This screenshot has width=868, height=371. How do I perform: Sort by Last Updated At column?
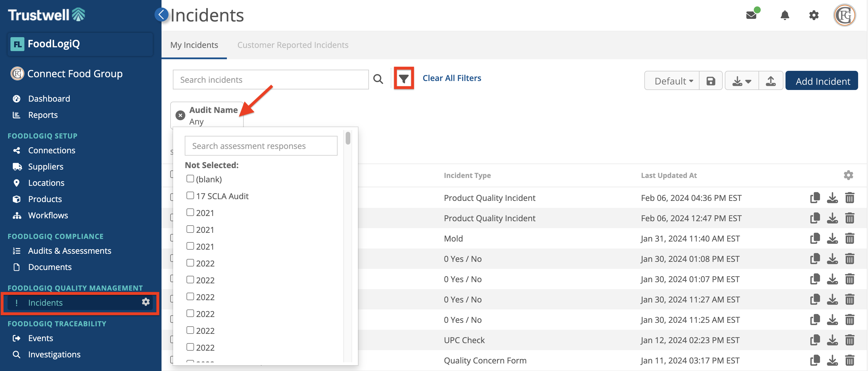click(668, 175)
